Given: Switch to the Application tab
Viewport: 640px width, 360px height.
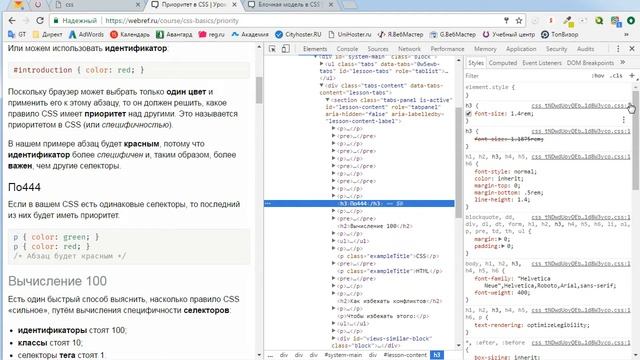Looking at the screenshot, I should [521, 49].
